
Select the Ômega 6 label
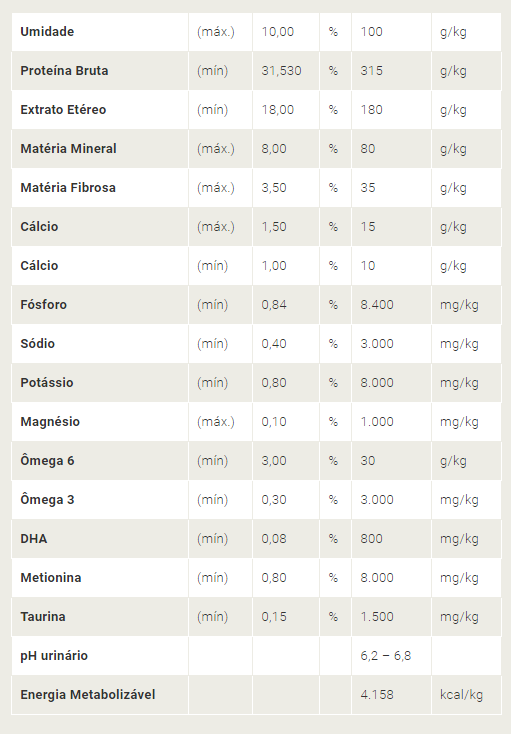[x=47, y=461]
